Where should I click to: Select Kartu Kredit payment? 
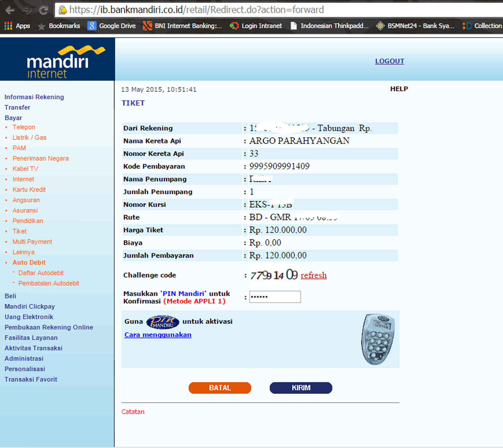pos(29,190)
